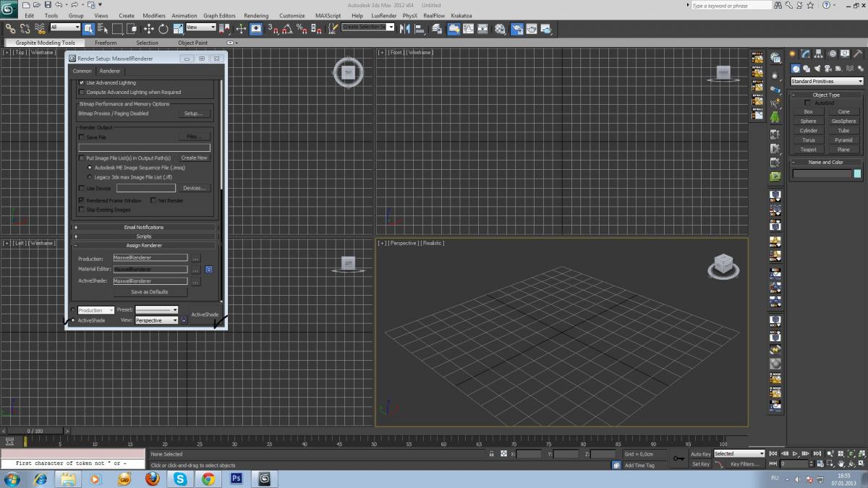The width and height of the screenshot is (868, 488).
Task: Open the Modify panel tab icon
Action: tap(805, 53)
